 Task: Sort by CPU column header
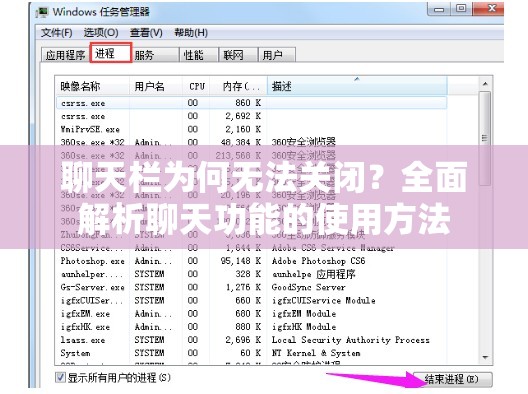[196, 86]
